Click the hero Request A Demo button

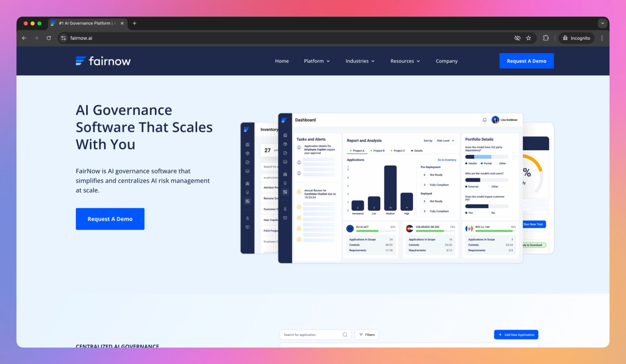click(110, 219)
